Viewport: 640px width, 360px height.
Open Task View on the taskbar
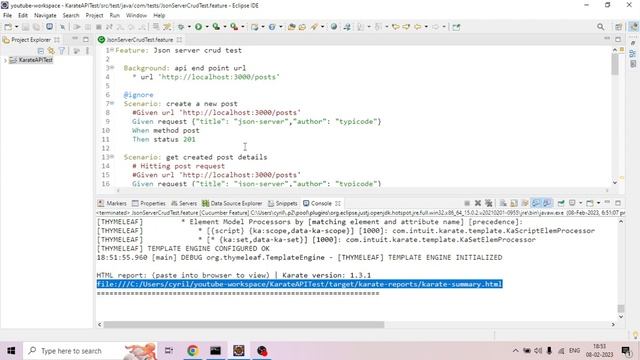click(169, 351)
